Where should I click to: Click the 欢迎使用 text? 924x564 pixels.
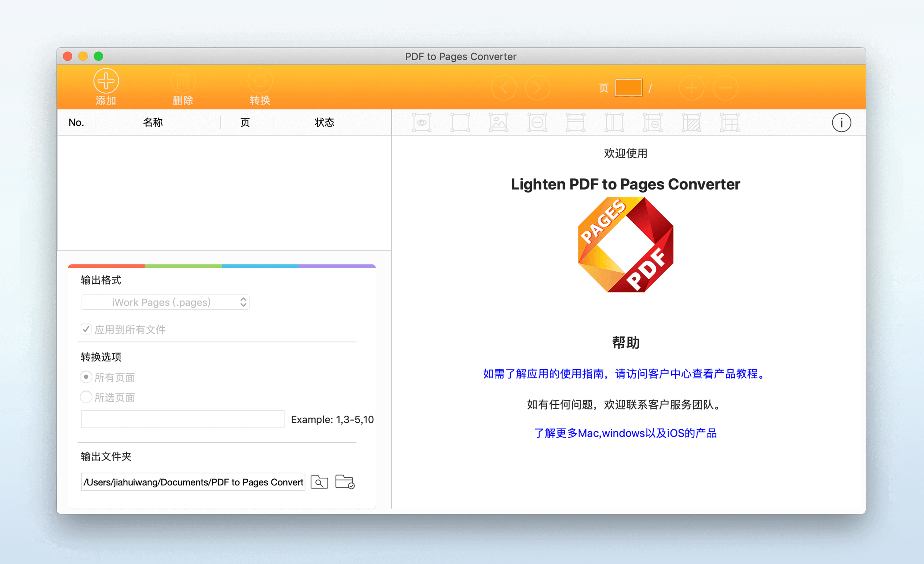click(625, 153)
